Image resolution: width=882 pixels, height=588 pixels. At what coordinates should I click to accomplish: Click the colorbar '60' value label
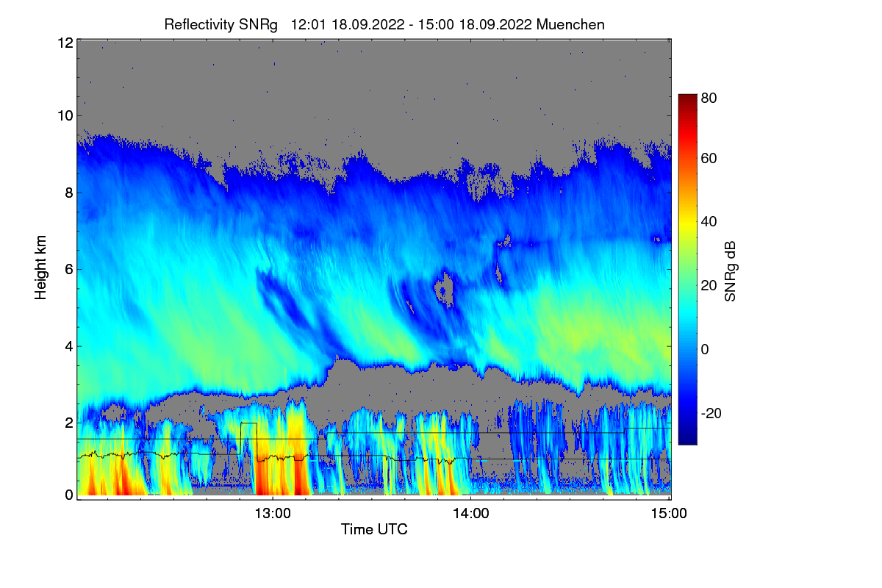pyautogui.click(x=709, y=158)
